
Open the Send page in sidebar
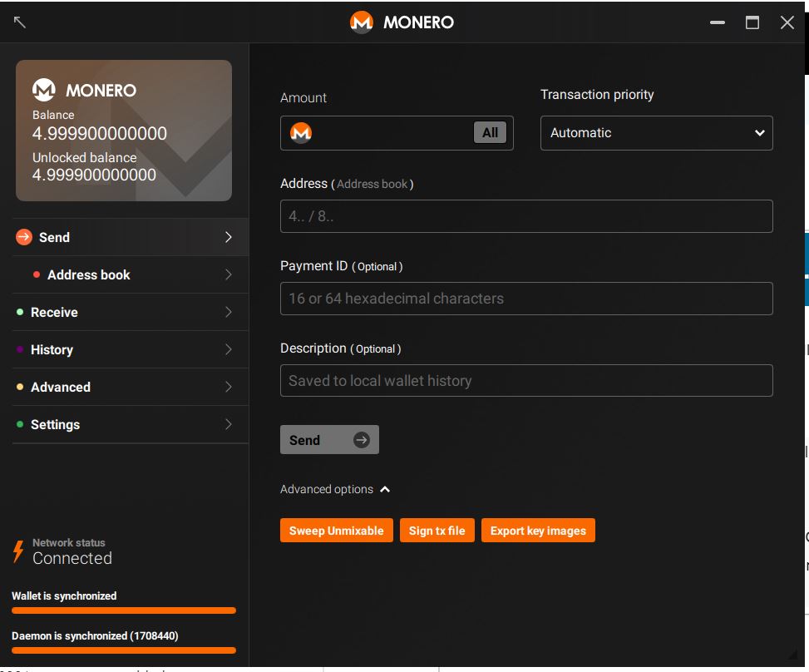coord(130,237)
